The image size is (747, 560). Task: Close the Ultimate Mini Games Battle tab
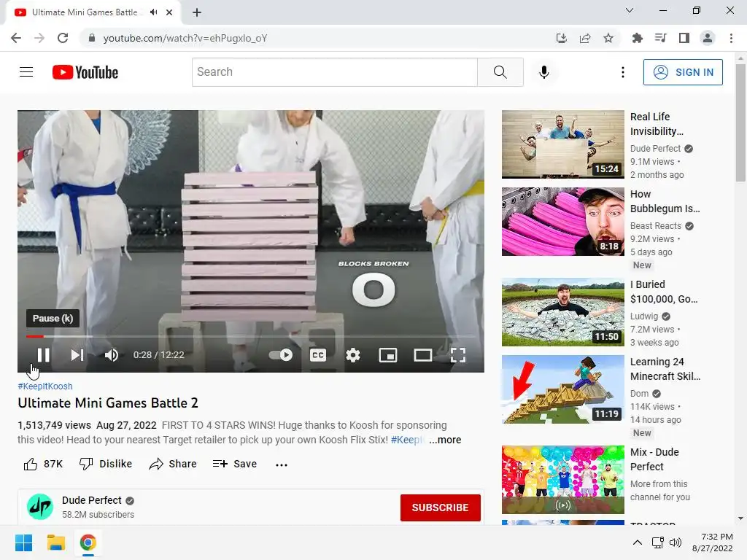[x=169, y=12]
